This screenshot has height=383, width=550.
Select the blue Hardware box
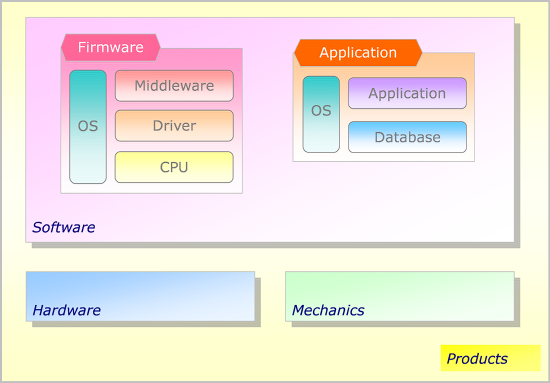[x=140, y=296]
